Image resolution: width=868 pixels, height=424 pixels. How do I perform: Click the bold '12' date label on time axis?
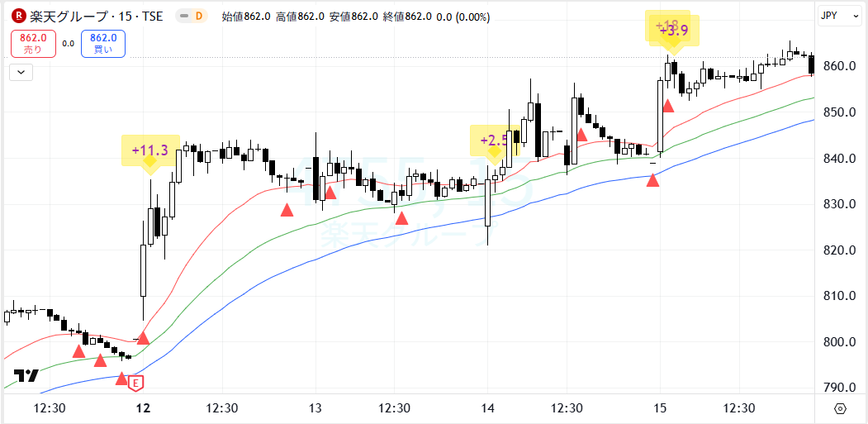click(x=144, y=408)
